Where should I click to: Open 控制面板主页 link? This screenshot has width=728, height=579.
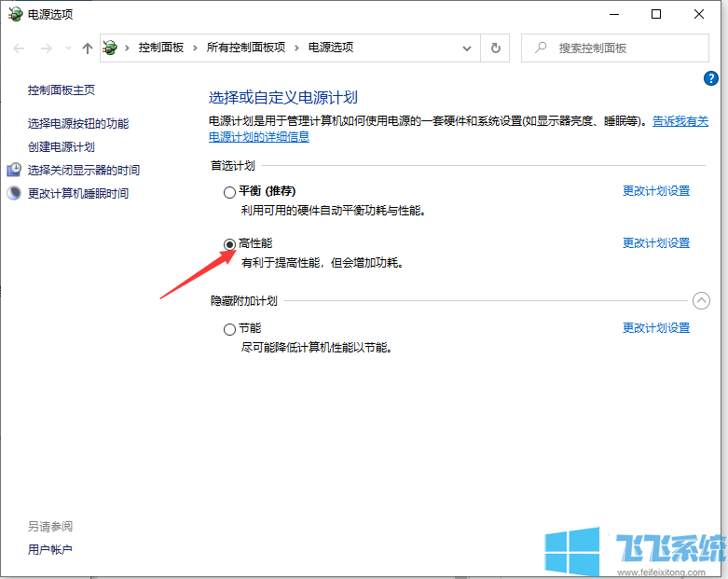62,90
